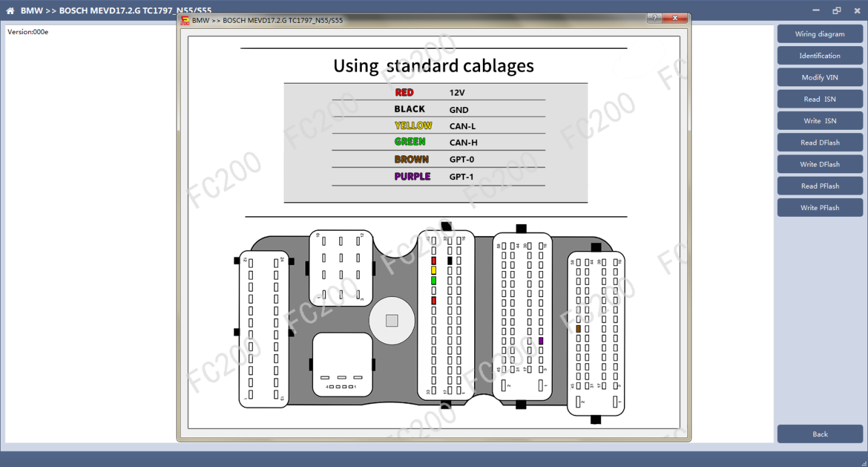The image size is (868, 467).
Task: Click the black GND pin on connector
Action: 449,260
